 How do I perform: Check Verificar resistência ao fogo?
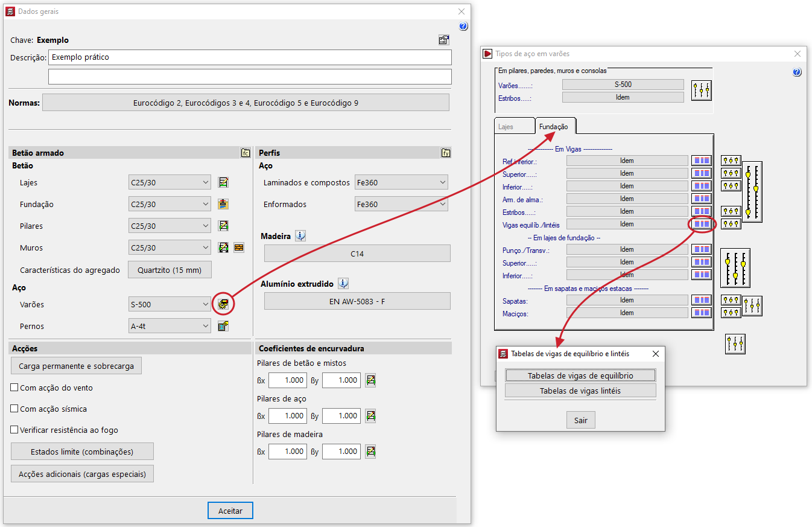[15, 430]
